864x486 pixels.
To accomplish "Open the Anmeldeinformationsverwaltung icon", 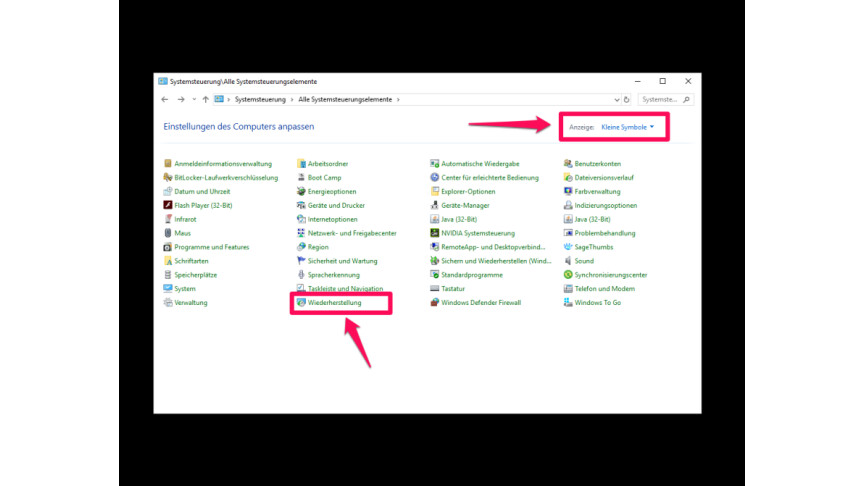I will coord(168,164).
